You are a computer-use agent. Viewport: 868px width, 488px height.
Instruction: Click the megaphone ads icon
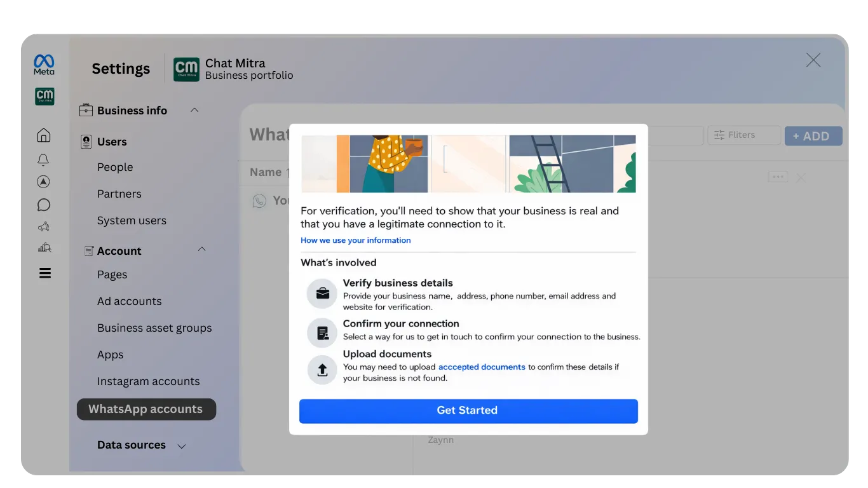tap(43, 226)
